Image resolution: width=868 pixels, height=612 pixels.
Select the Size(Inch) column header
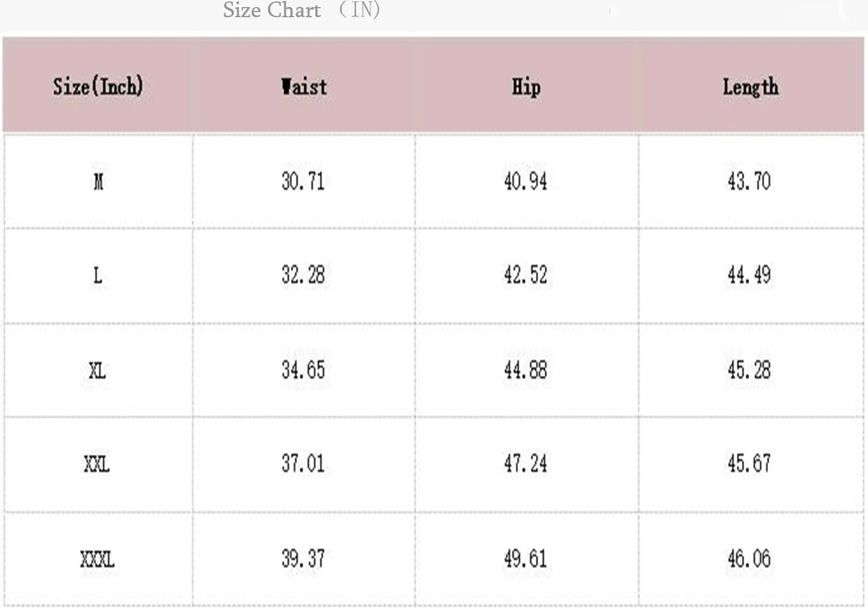click(x=98, y=86)
